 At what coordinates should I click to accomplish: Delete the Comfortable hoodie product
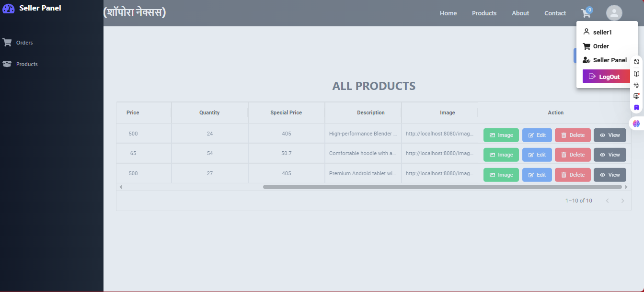573,155
